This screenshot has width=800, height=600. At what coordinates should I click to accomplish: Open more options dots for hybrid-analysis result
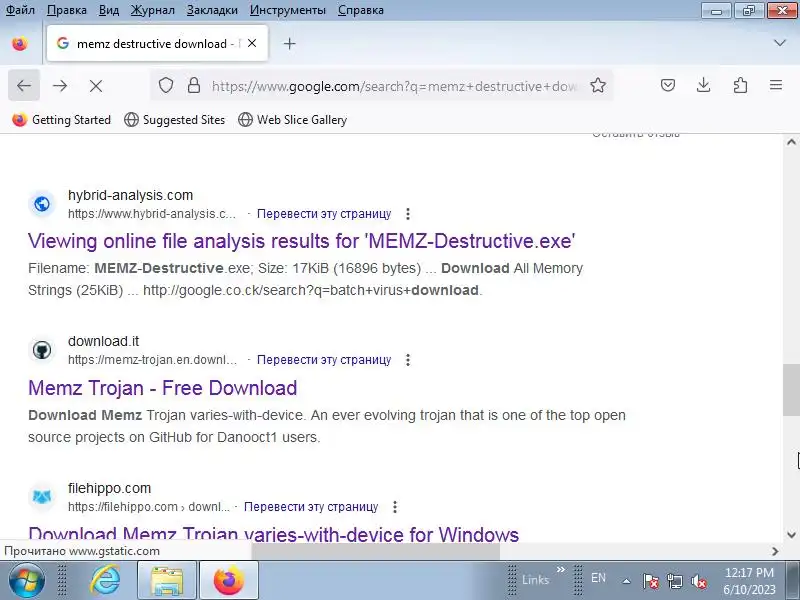pos(408,214)
